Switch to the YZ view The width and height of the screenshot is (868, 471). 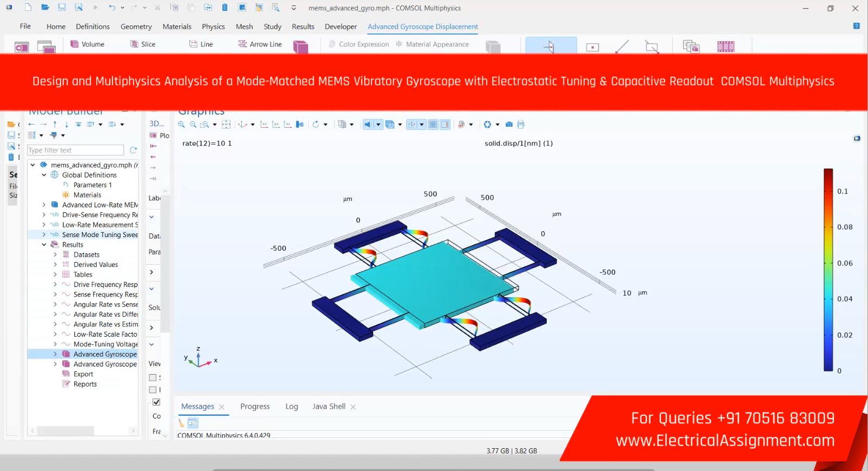(276, 125)
